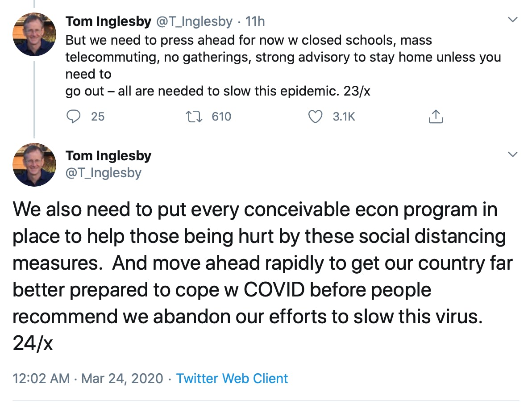Click the 12:02 AM · Mar 24, 2020 timestamp

click(x=88, y=379)
